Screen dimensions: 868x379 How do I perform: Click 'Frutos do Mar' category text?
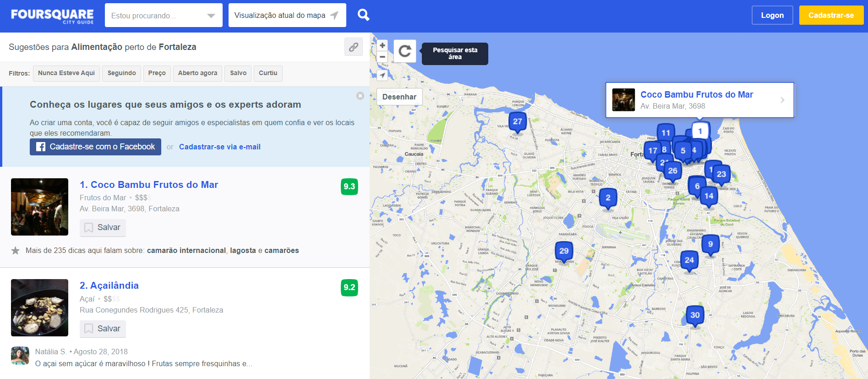pyautogui.click(x=103, y=198)
